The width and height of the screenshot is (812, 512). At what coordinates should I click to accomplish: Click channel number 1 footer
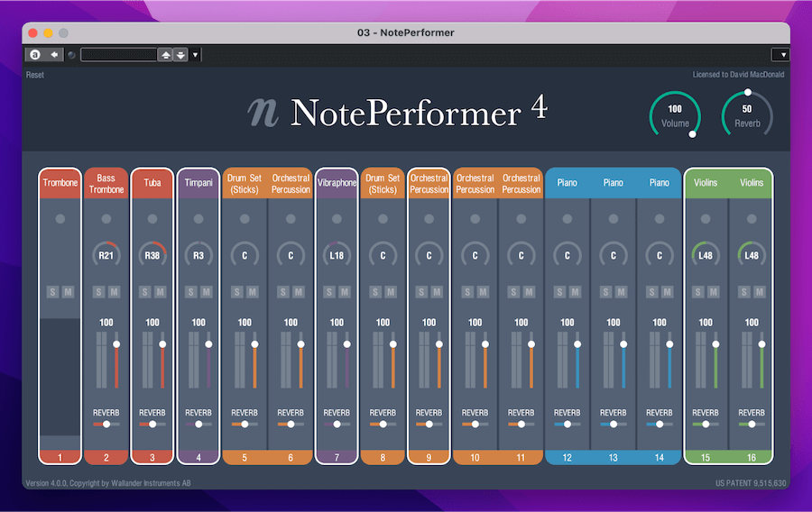pos(60,457)
